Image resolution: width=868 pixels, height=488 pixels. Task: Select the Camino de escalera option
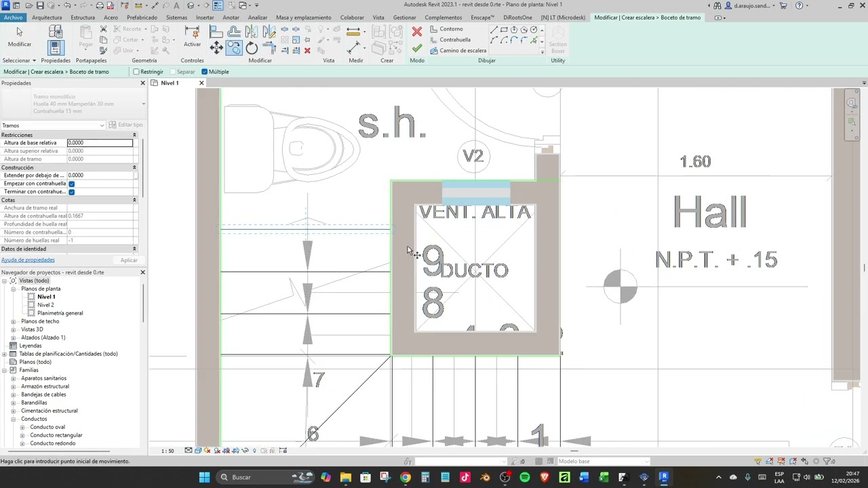click(x=458, y=51)
